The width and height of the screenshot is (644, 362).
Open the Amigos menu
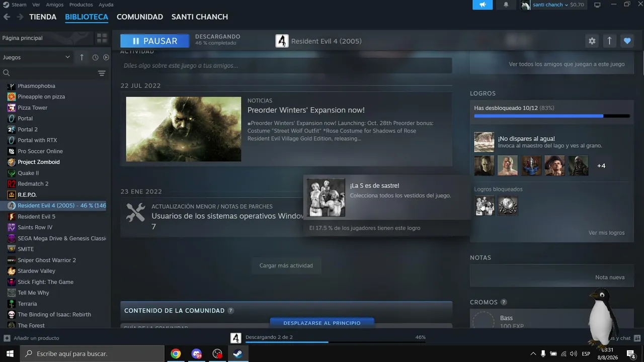(x=55, y=5)
